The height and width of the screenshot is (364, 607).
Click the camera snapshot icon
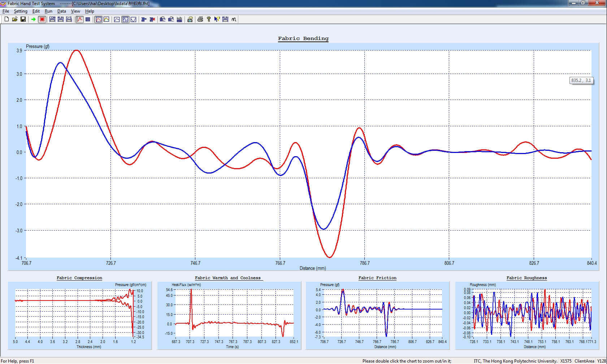[190, 19]
